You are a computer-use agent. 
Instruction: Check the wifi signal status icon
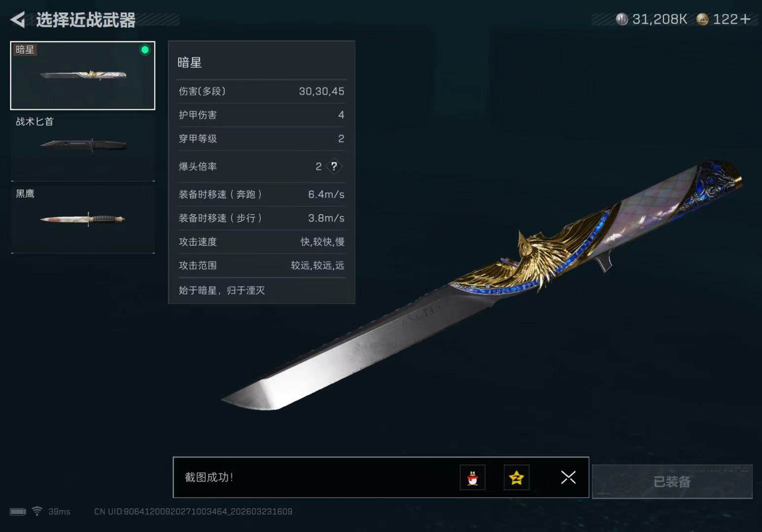[x=37, y=511]
